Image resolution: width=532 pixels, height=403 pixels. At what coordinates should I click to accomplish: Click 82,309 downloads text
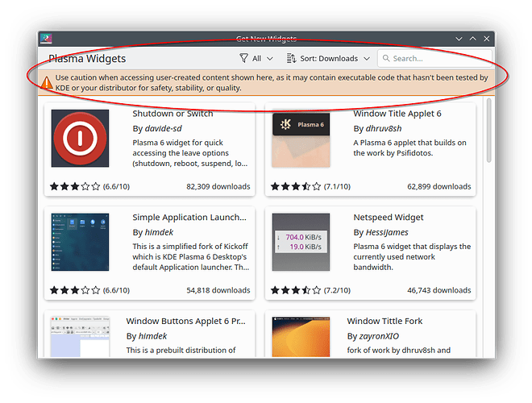coord(218,186)
